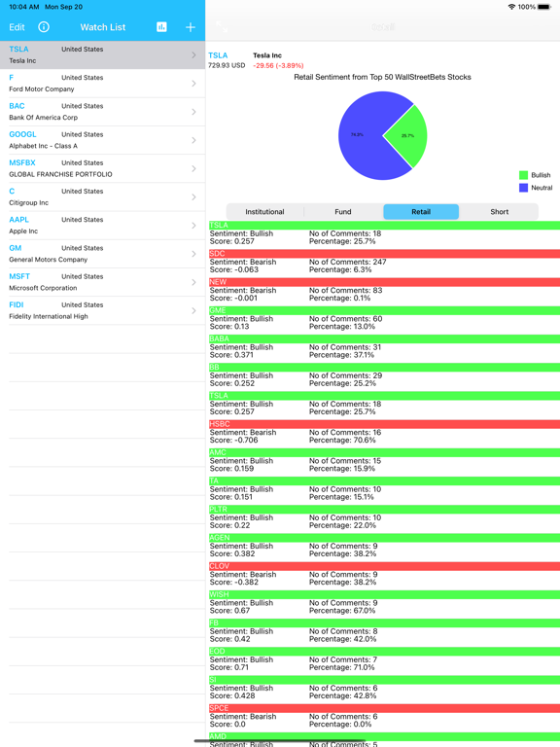Open the TSLA row chevron in watch list

coord(193,54)
